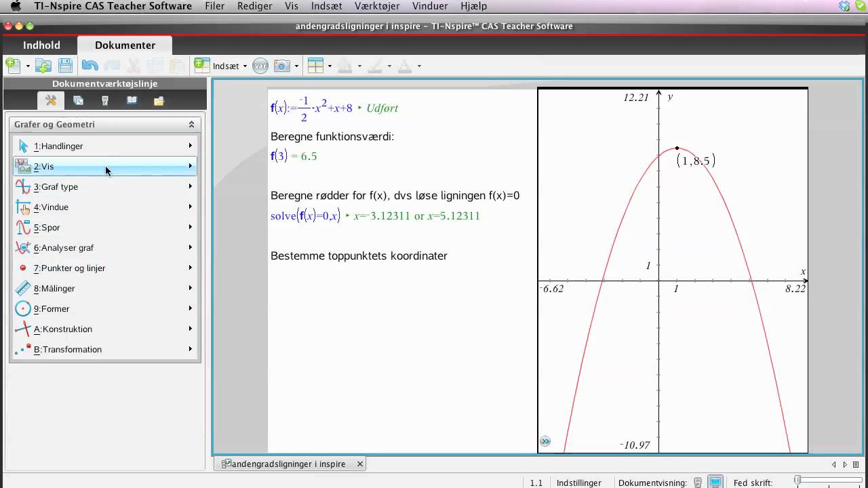
Task: Open menu B: Transformation
Action: [x=105, y=349]
